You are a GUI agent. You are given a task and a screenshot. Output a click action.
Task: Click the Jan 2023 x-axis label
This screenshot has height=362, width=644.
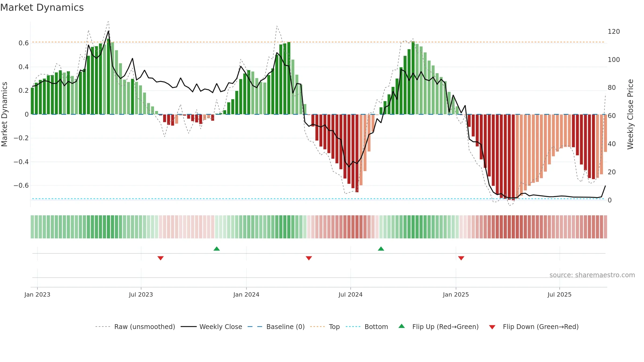point(37,294)
